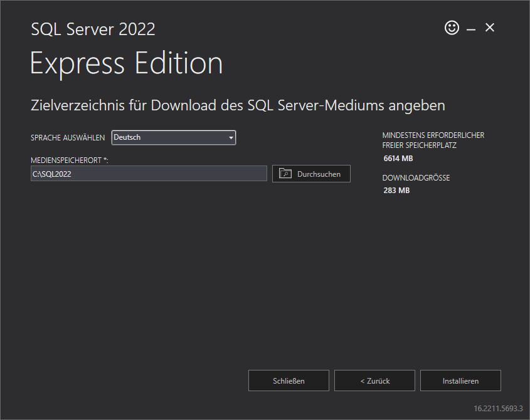Click the smiley feedback icon
Image resolution: width=530 pixels, height=420 pixels.
(x=452, y=28)
